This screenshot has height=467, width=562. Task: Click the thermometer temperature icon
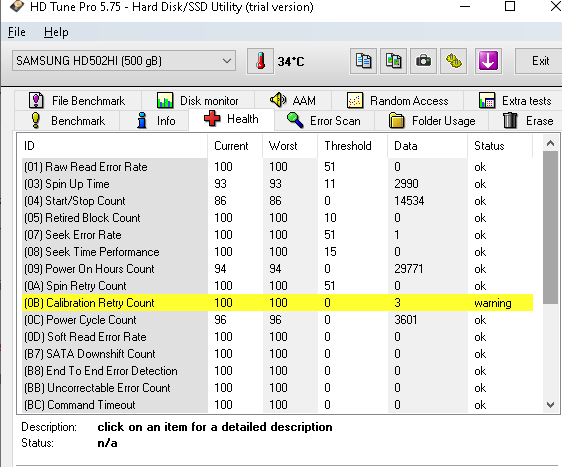pyautogui.click(x=261, y=61)
